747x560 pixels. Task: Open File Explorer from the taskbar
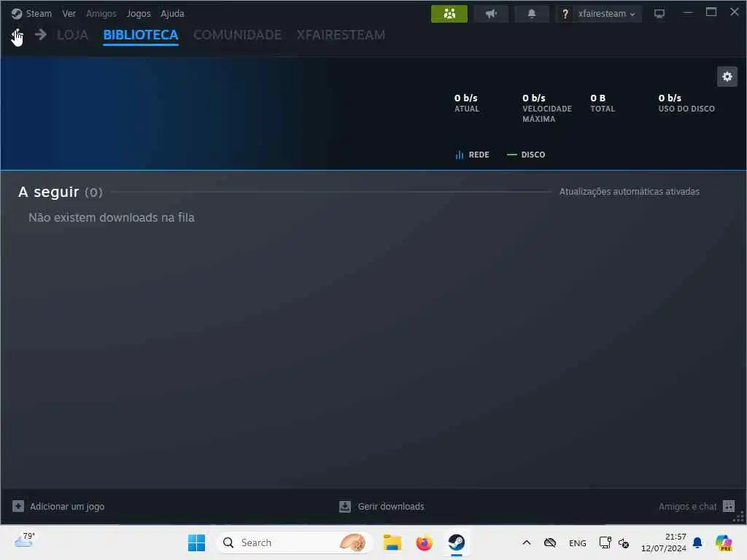tap(392, 542)
